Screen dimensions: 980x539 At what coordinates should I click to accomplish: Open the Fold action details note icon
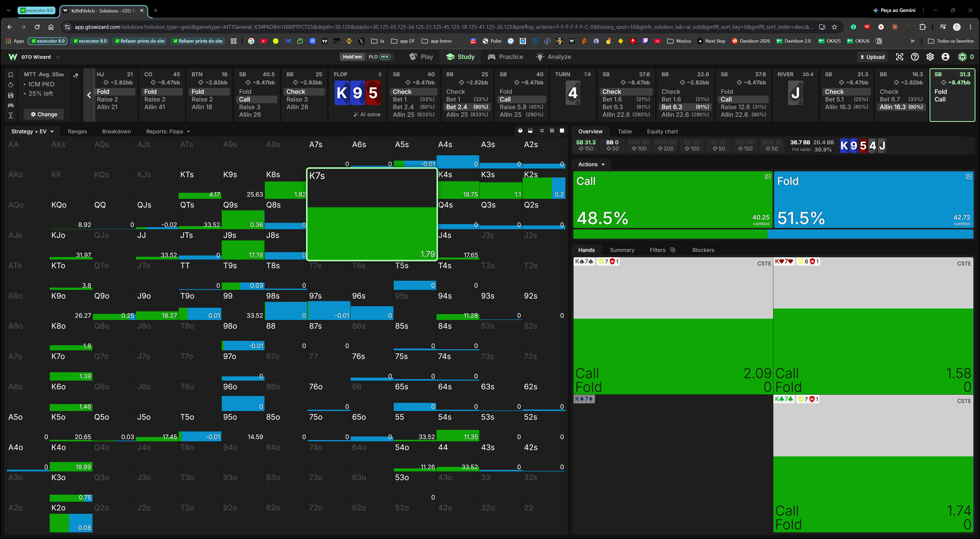[968, 177]
